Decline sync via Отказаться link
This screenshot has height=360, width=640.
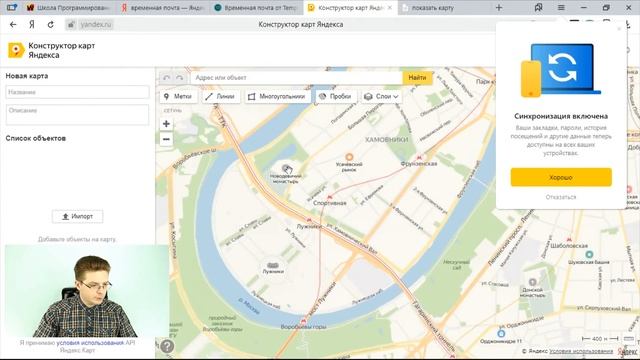[x=561, y=197]
